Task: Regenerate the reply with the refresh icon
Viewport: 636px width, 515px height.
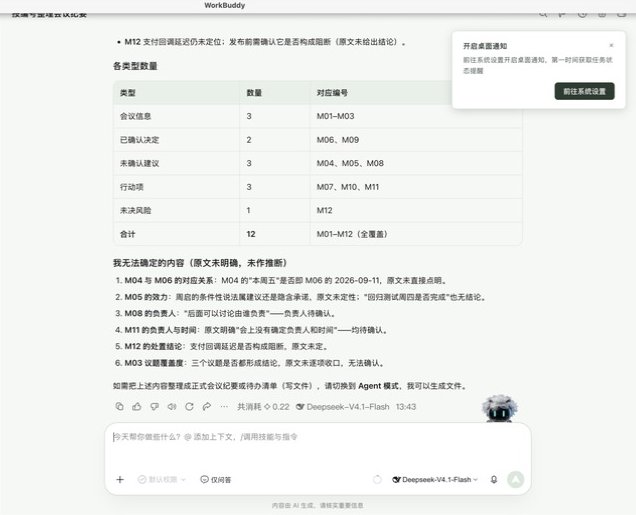Action: click(x=189, y=406)
